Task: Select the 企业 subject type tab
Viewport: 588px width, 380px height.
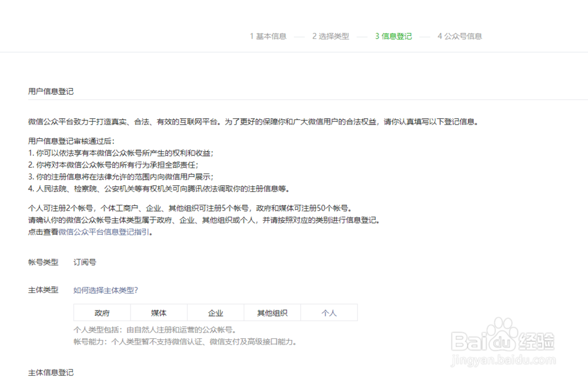Action: point(216,312)
